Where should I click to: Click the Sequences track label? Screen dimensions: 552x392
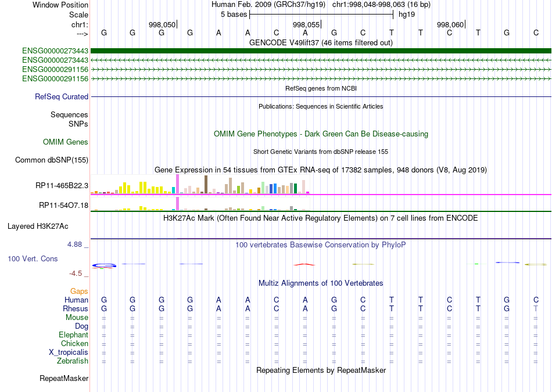click(69, 115)
